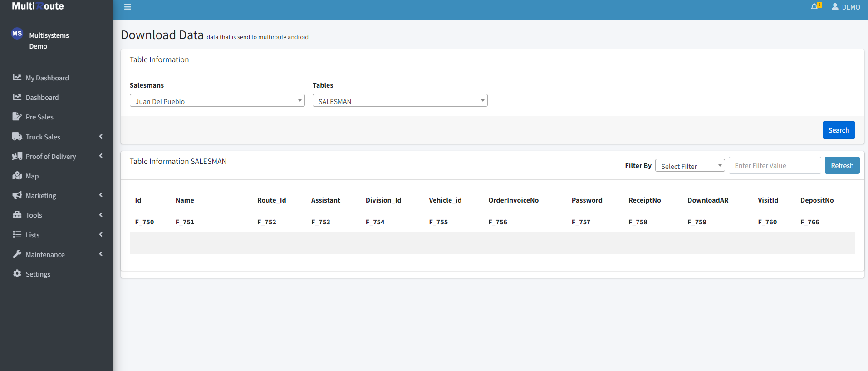Image resolution: width=868 pixels, height=371 pixels.
Task: Click the Pre Sales edit icon
Action: pos(17,117)
